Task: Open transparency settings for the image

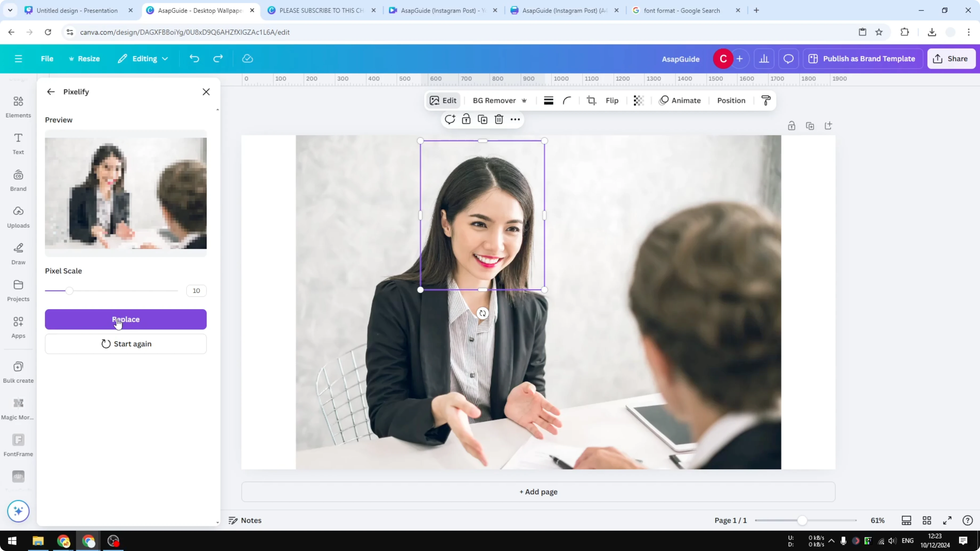Action: [x=638, y=100]
